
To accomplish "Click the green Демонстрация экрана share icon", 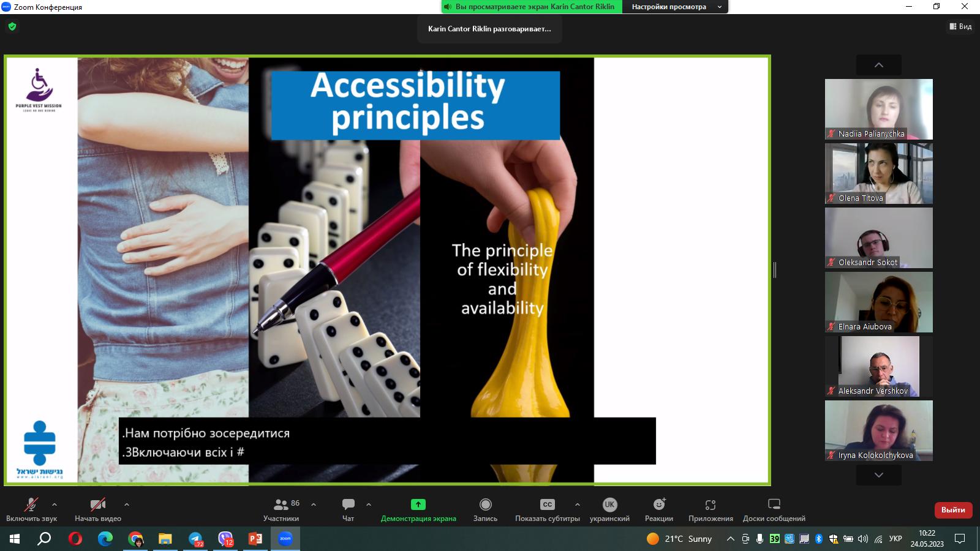I will click(x=418, y=504).
